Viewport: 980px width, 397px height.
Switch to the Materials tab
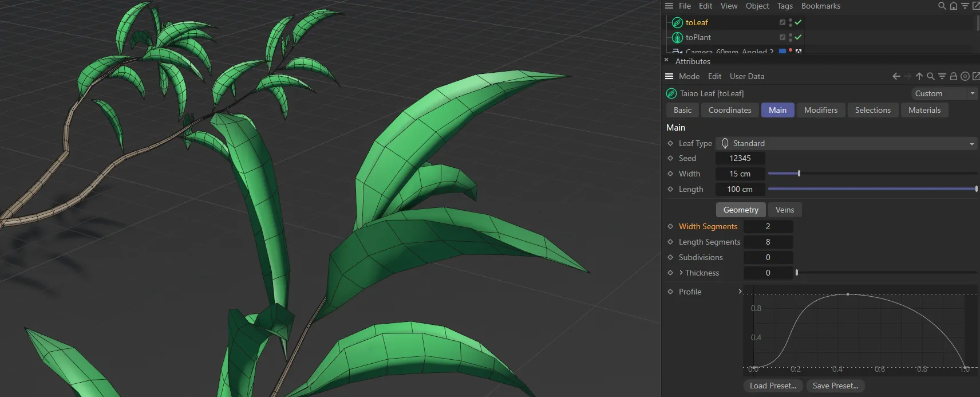click(924, 110)
